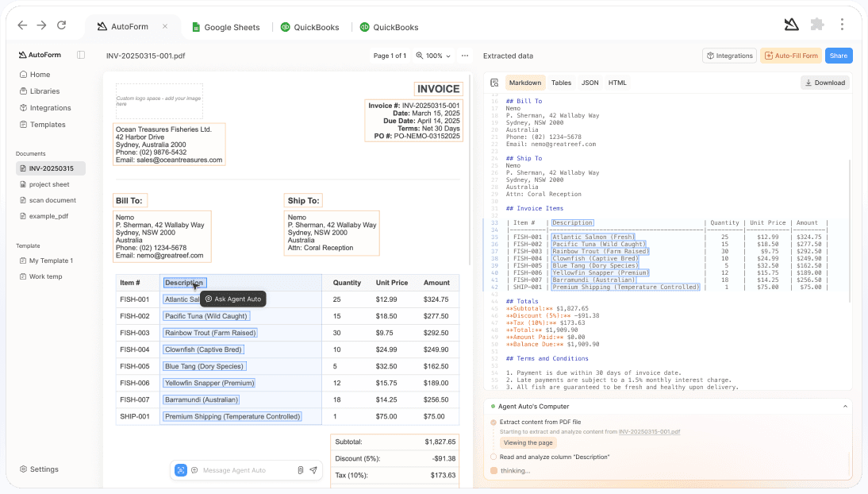Open My Template 1
This screenshot has height=494, width=868.
coord(47,261)
